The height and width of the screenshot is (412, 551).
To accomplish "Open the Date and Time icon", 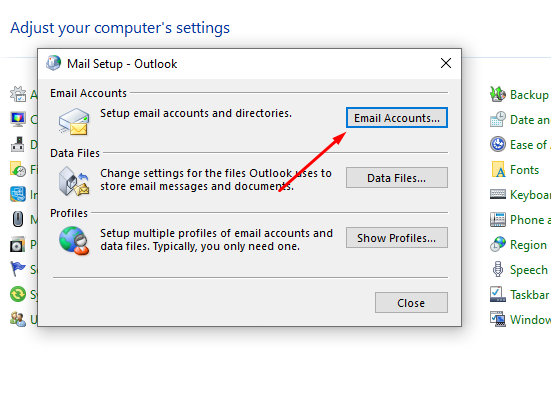I will [498, 119].
